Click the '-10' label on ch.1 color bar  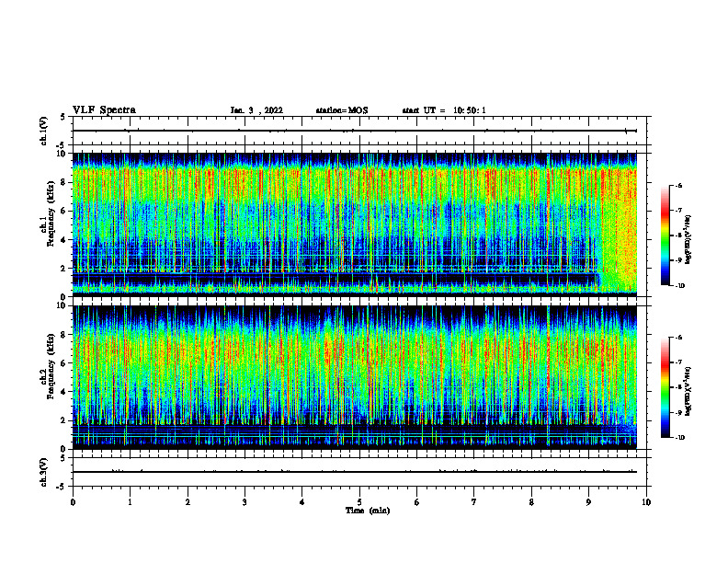click(679, 286)
